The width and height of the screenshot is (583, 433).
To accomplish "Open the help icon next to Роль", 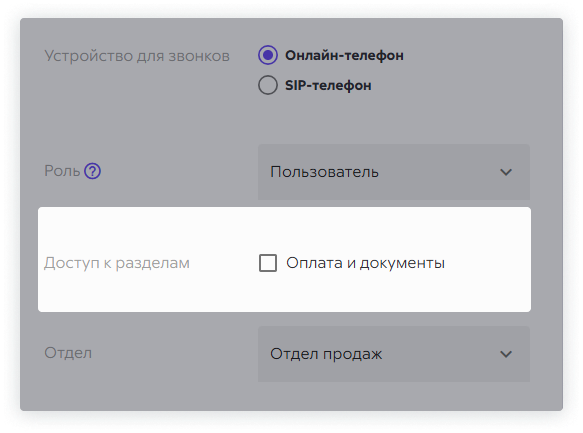I will [x=92, y=171].
